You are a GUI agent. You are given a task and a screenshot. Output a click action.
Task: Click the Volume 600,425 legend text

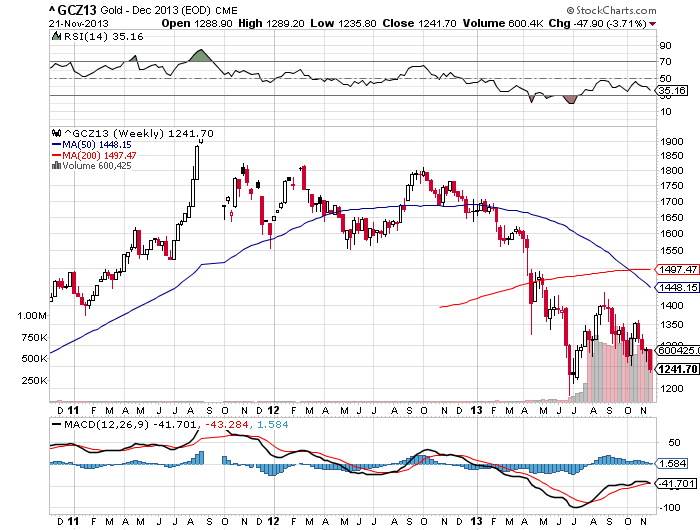point(97,166)
